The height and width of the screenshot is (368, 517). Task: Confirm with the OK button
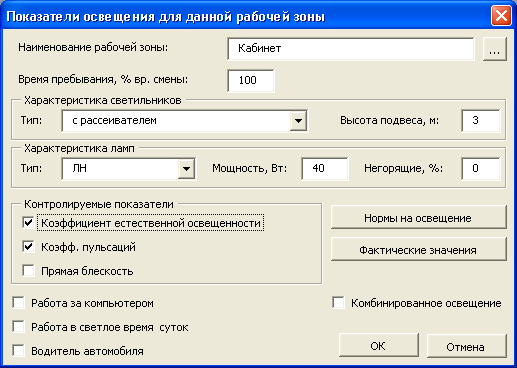tap(379, 346)
